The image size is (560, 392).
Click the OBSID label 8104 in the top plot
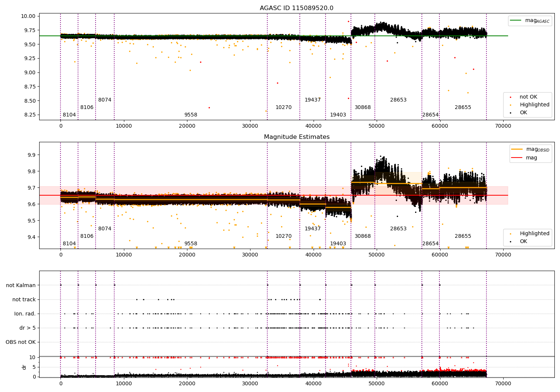(69, 115)
